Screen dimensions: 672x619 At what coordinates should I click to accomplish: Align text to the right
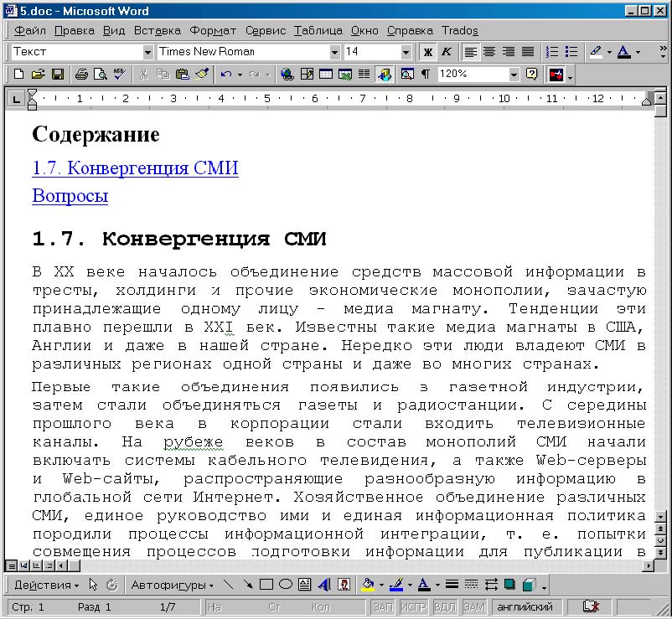(509, 52)
